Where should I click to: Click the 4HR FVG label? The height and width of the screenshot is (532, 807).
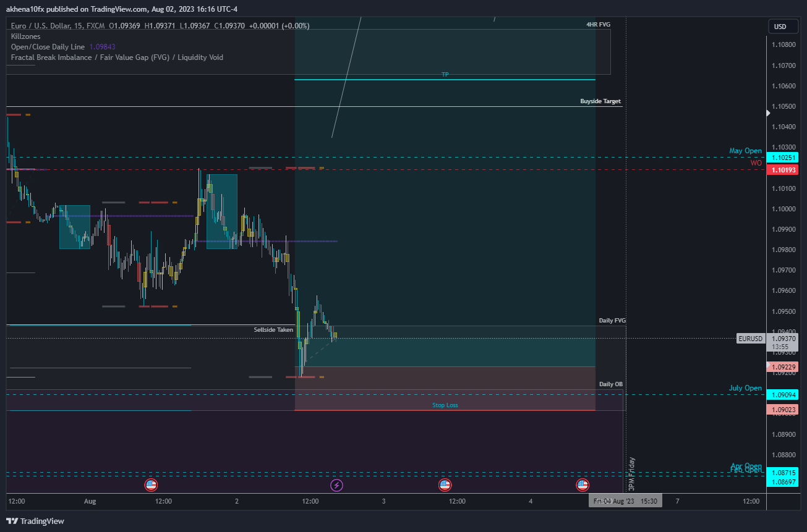pyautogui.click(x=599, y=25)
